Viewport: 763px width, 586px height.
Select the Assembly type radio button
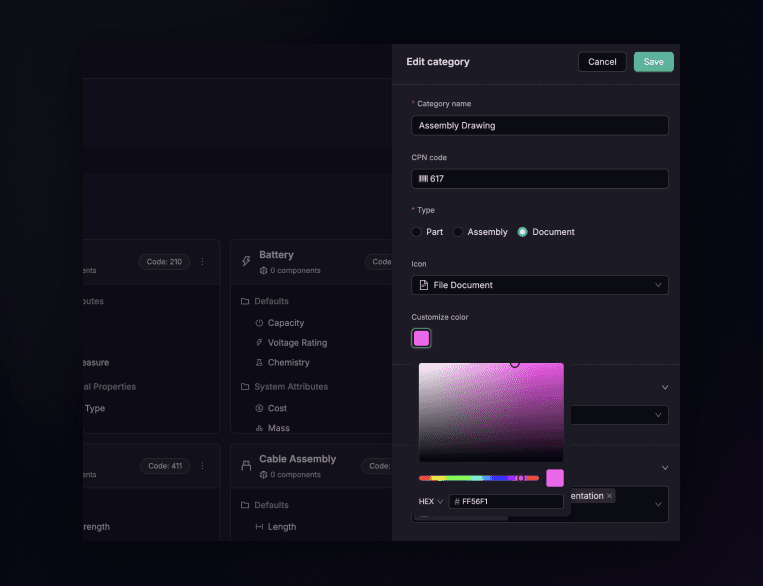(458, 232)
